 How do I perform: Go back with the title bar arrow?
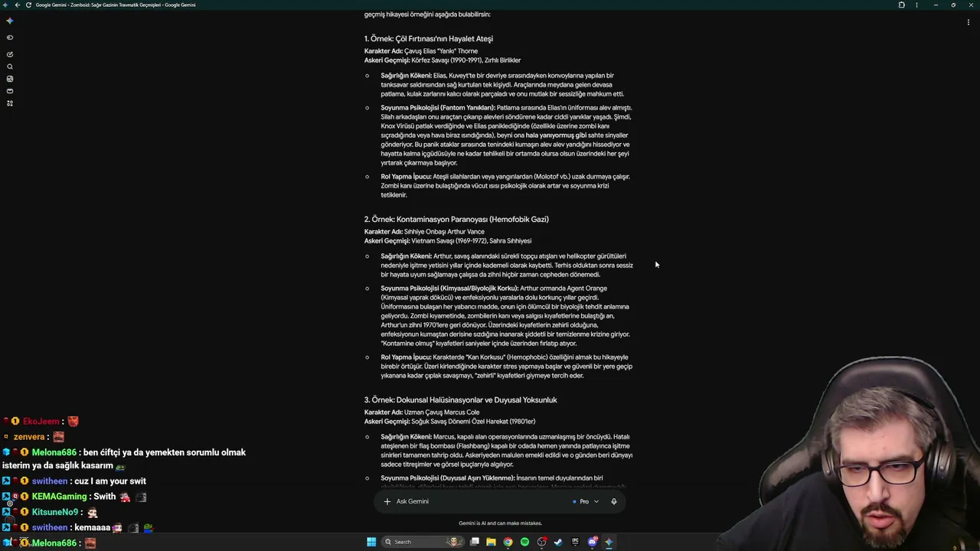(18, 5)
